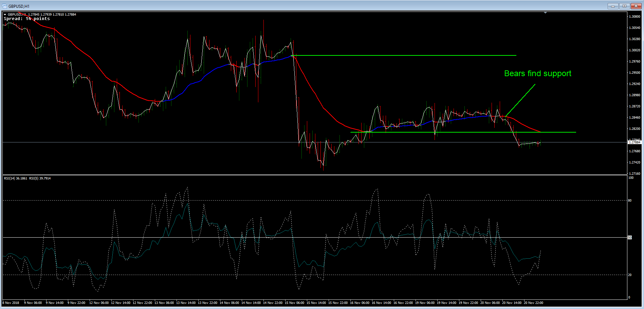Click the '19 Nov 06:00' time axis label
Screen dimensions: 644x309
click(425, 303)
